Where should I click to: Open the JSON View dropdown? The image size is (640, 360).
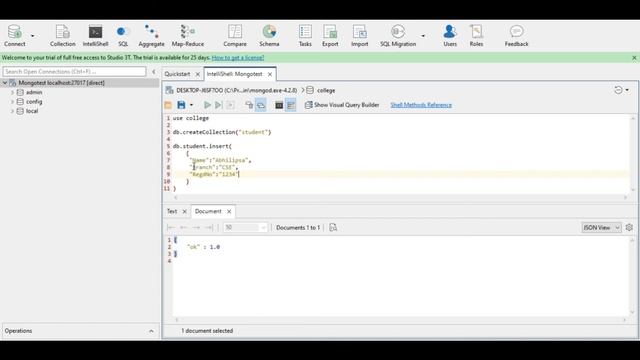point(601,227)
